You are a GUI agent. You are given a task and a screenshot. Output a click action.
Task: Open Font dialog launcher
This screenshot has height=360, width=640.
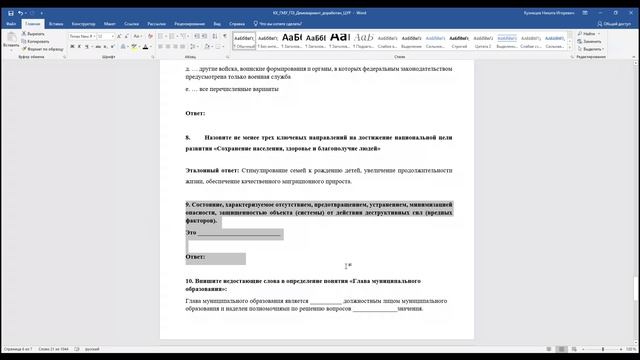click(x=153, y=57)
